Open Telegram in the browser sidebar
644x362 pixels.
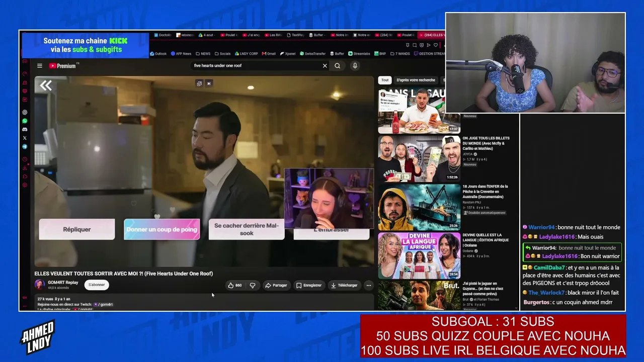[x=25, y=146]
